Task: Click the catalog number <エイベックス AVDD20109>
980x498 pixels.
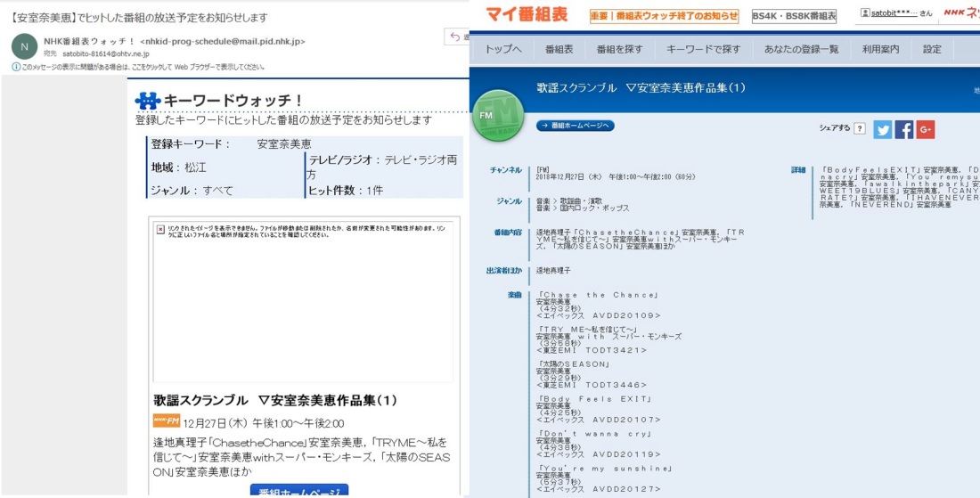Action: click(x=599, y=315)
